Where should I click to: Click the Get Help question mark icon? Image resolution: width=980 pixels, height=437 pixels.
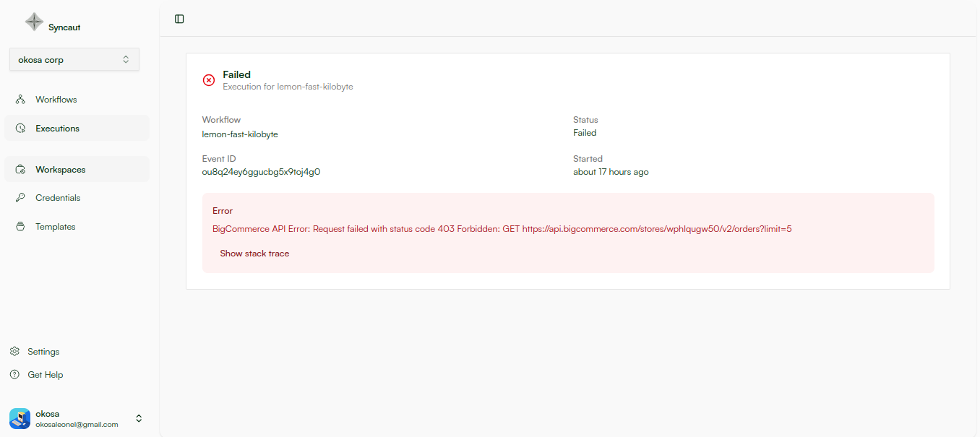click(x=14, y=375)
